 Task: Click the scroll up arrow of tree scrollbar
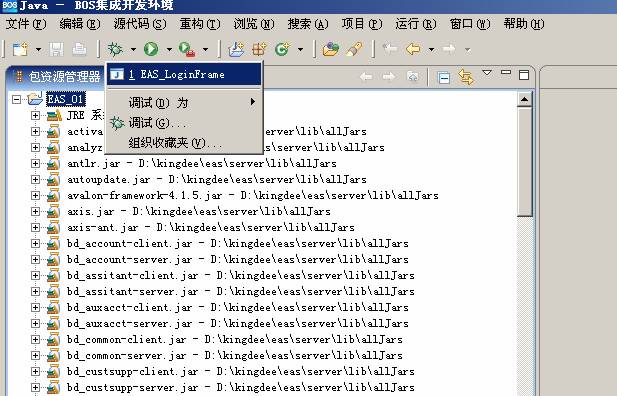[525, 99]
